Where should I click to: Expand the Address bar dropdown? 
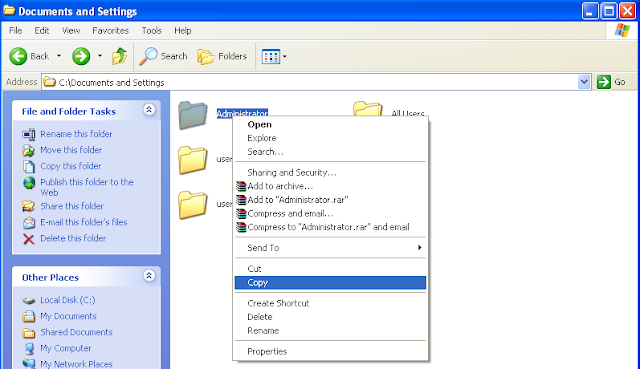click(584, 82)
